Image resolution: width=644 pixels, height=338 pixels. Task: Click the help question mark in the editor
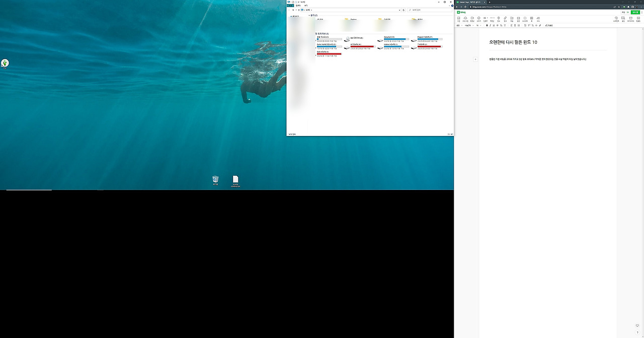(637, 332)
